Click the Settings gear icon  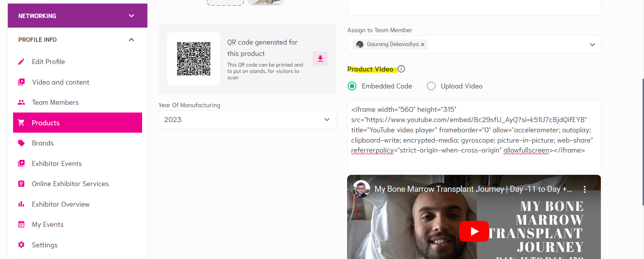click(x=22, y=245)
